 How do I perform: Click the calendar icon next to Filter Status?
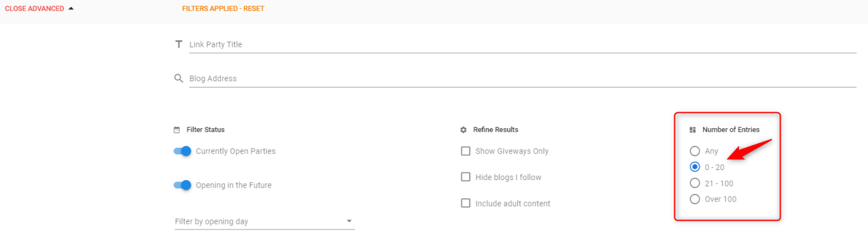tap(177, 130)
